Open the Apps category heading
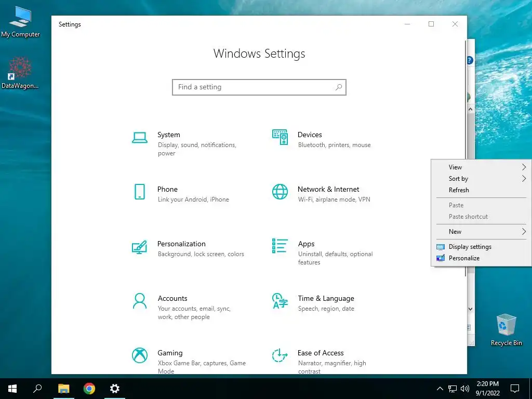This screenshot has width=532, height=399. (306, 244)
